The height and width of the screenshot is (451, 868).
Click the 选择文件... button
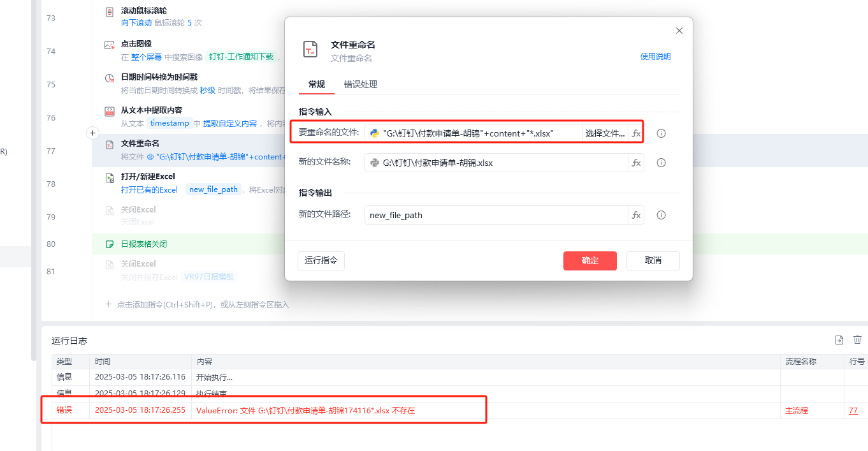point(605,133)
